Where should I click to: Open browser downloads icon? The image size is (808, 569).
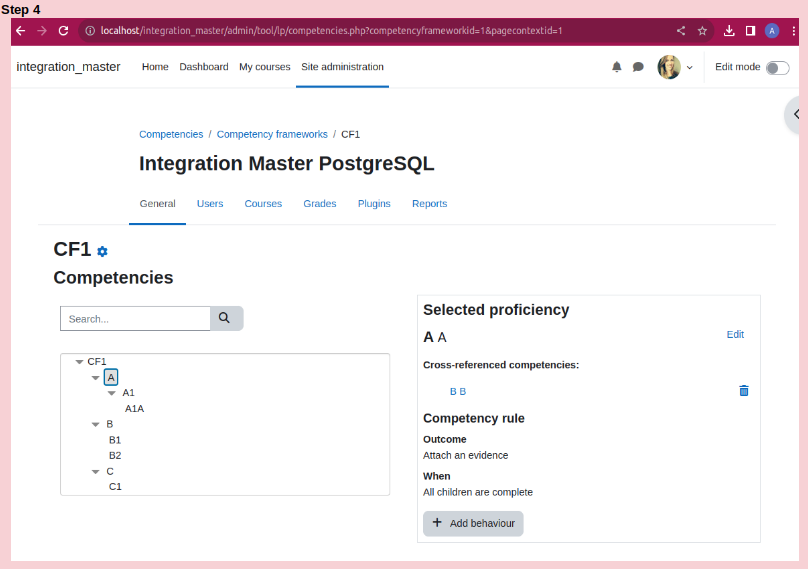729,31
